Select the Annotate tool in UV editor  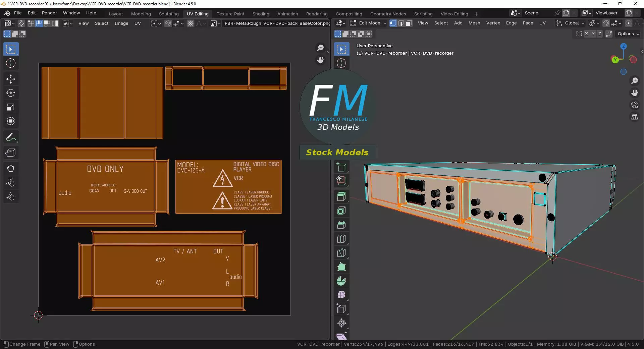[x=11, y=137]
